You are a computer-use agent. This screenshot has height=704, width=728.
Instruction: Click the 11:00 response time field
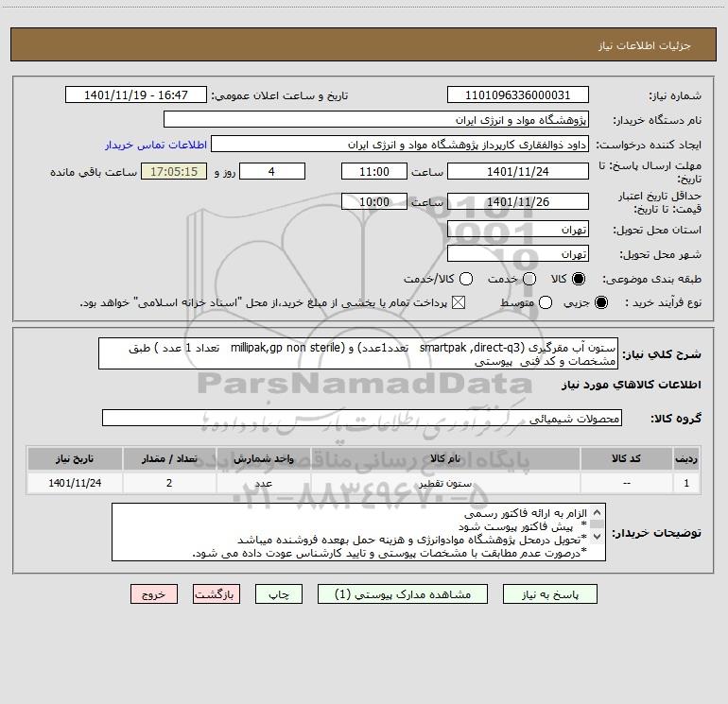click(x=374, y=172)
